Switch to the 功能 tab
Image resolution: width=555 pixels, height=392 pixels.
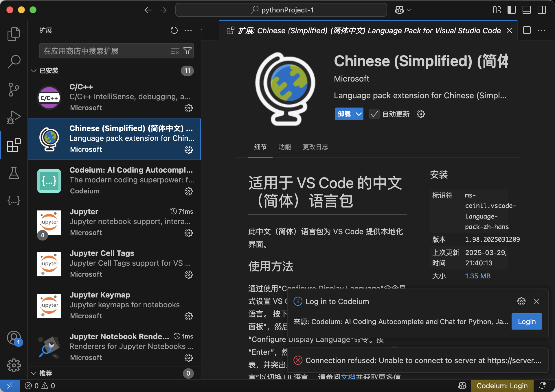pyautogui.click(x=285, y=147)
